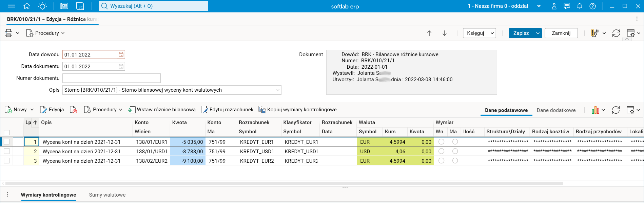Tick the checkbox for row 1
Screen dimensions: 644x203
click(7, 142)
